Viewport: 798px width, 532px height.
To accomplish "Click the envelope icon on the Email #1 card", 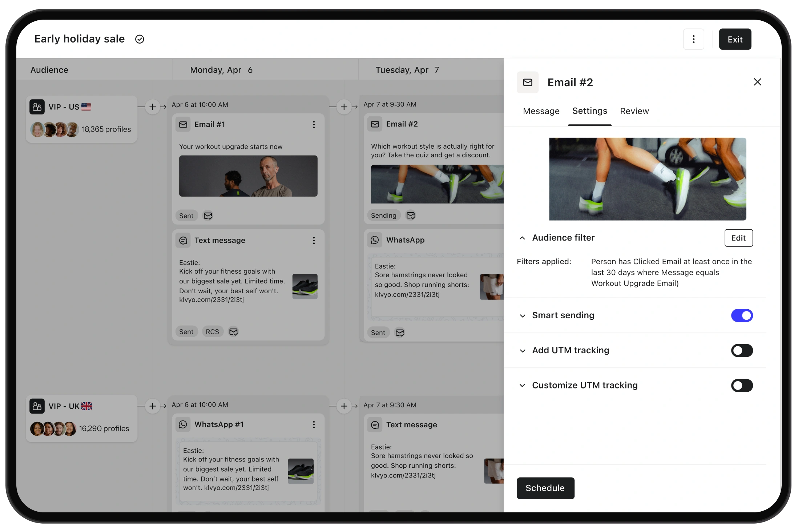I will 183,125.
